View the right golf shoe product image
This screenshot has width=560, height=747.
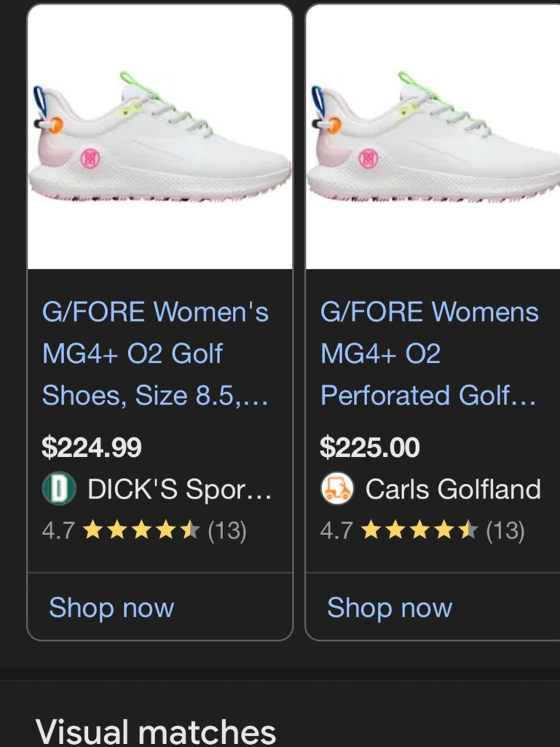[x=431, y=134]
